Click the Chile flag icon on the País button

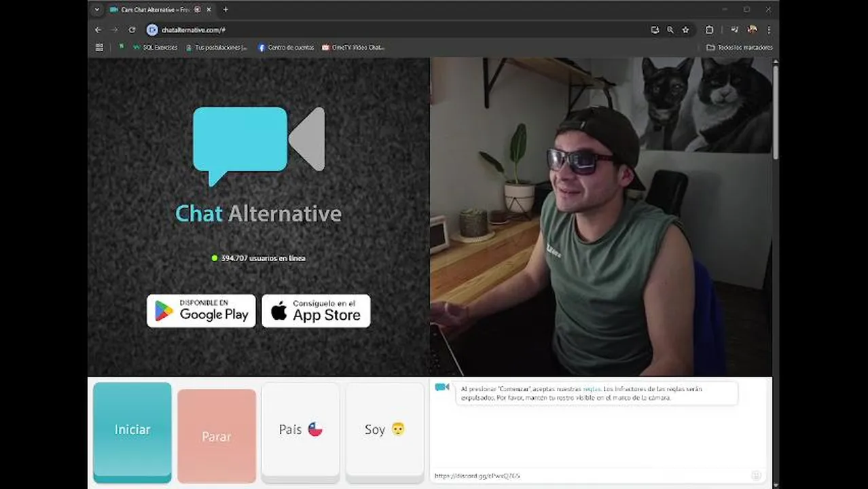coord(315,429)
